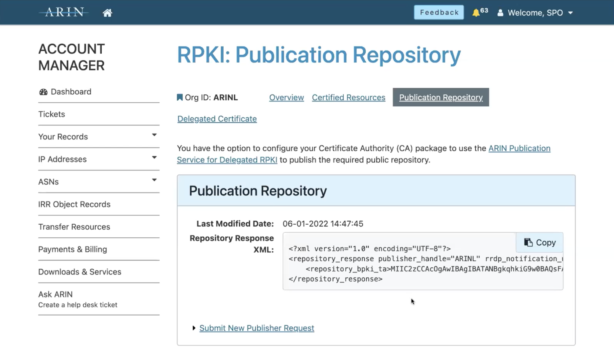The width and height of the screenshot is (614, 364).
Task: Open ARIN Publication Service link
Action: click(x=519, y=148)
